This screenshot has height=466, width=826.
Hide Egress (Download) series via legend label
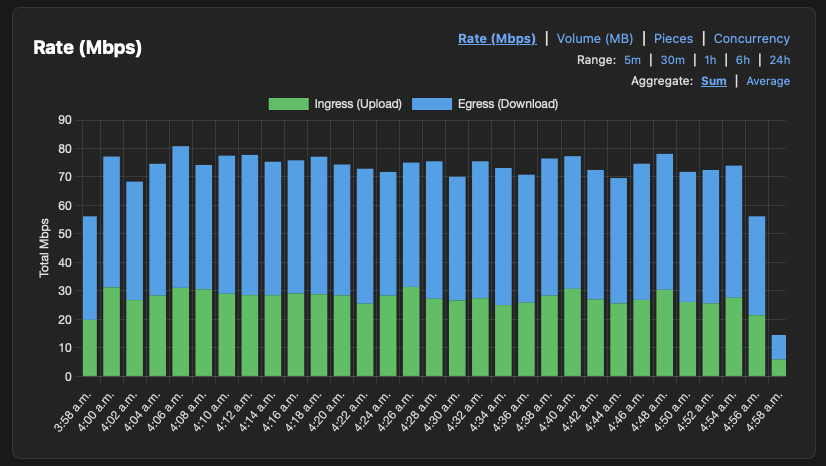click(x=507, y=104)
